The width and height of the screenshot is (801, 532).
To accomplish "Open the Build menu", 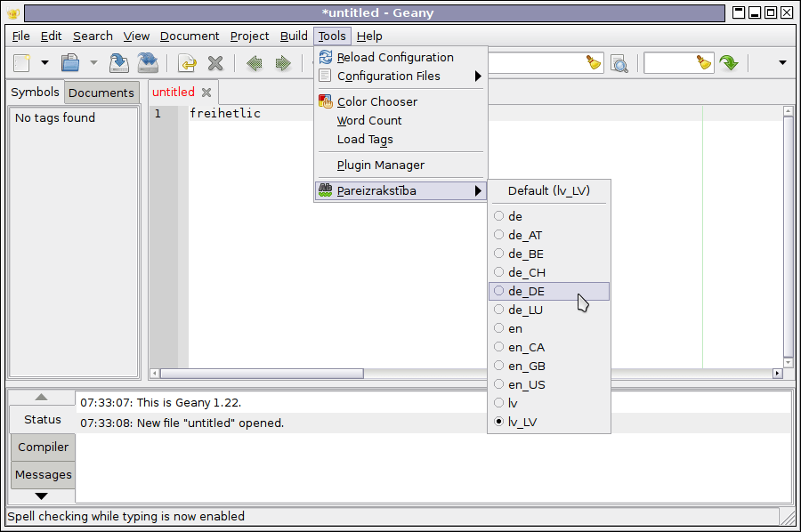I will [x=294, y=36].
